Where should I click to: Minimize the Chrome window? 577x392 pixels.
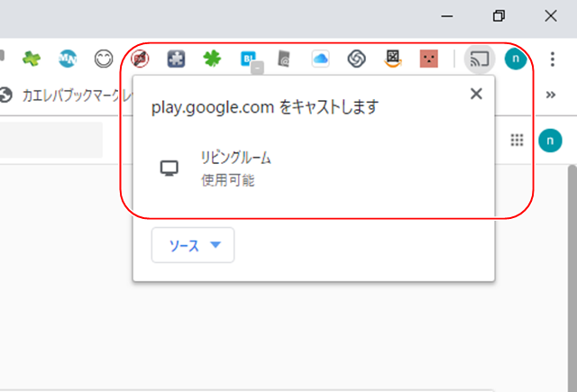447,16
